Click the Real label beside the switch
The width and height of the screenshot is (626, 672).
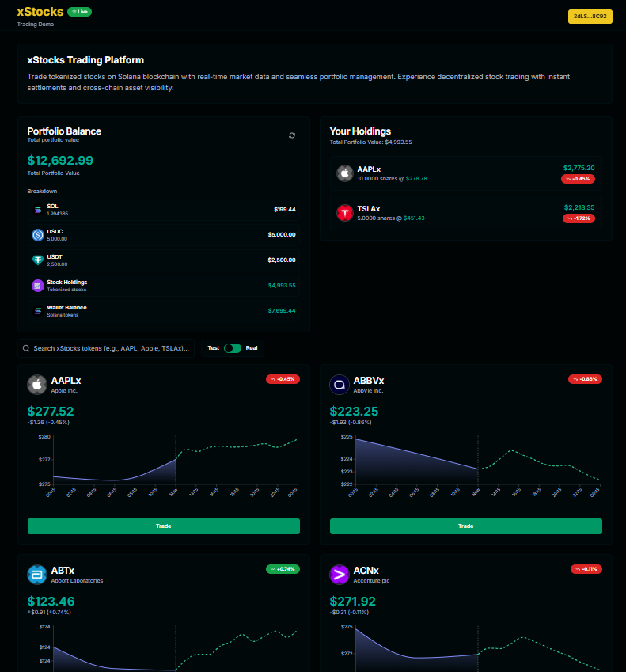(x=252, y=348)
